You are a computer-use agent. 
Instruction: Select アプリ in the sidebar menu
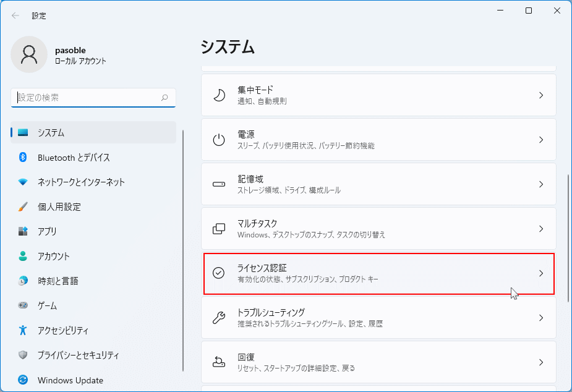click(x=47, y=231)
